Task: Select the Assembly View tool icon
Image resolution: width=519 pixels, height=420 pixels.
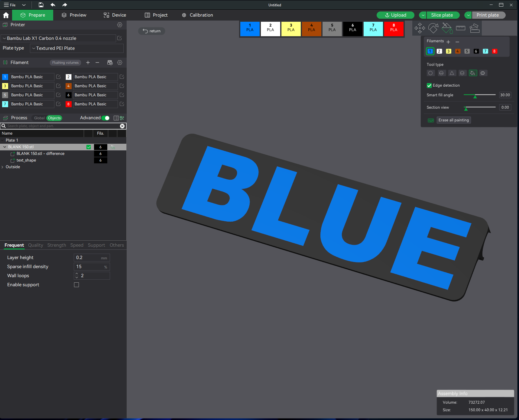Action: pyautogui.click(x=475, y=28)
